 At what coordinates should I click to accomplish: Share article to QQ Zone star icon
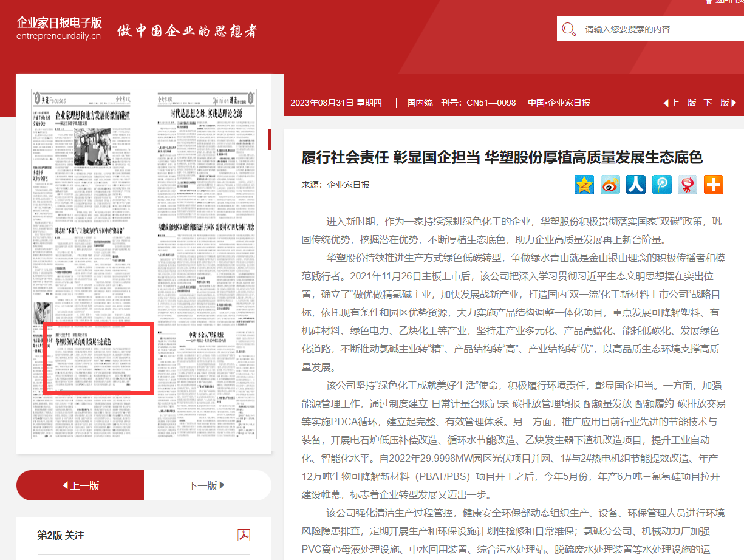[x=584, y=185]
